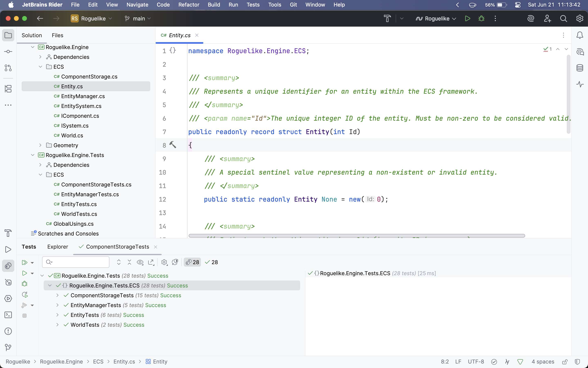Open the Explorer tool window icon
This screenshot has width=588, height=368.
[8, 35]
